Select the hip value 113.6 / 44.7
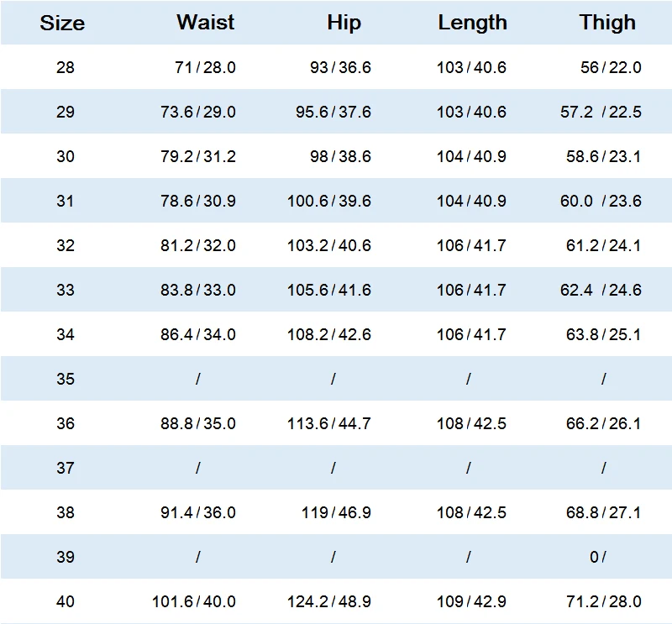Viewport: 672px width, 624px height. [328, 423]
